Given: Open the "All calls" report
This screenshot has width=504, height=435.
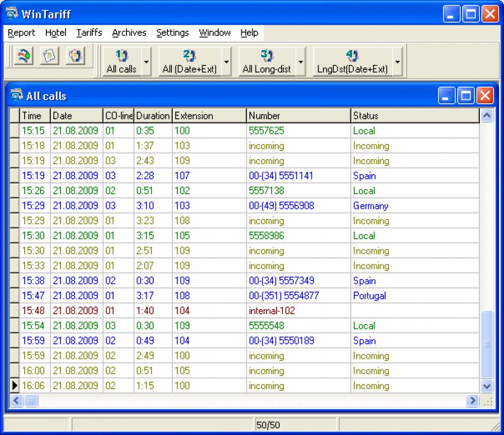Looking at the screenshot, I should (x=122, y=60).
